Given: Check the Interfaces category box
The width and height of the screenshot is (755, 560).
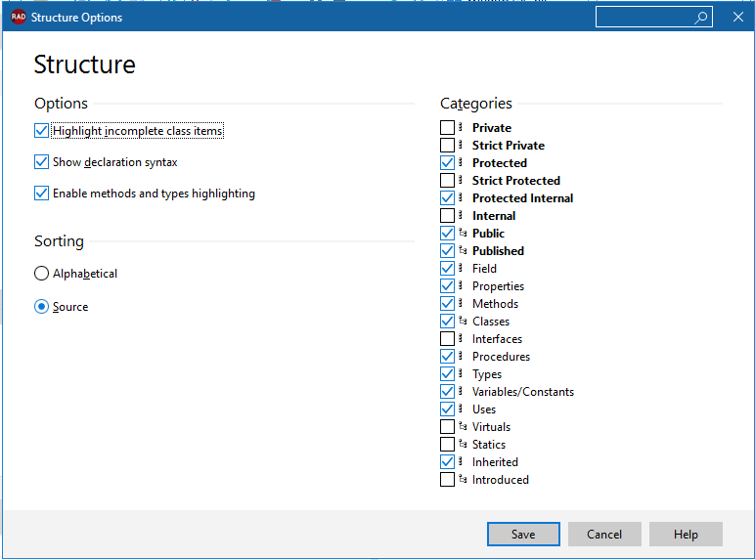Looking at the screenshot, I should [447, 339].
